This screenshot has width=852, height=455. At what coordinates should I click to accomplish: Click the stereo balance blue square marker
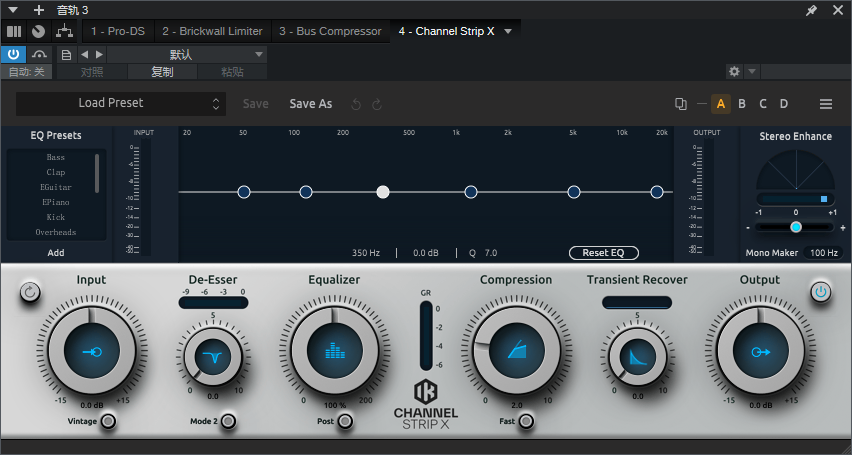824,200
